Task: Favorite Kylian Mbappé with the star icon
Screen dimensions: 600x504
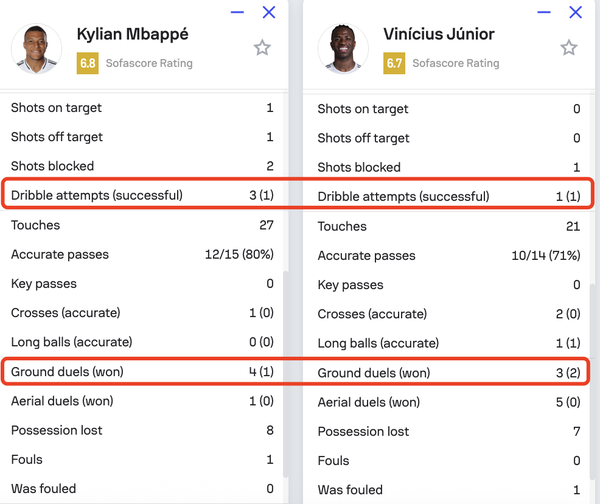Action: tap(262, 48)
